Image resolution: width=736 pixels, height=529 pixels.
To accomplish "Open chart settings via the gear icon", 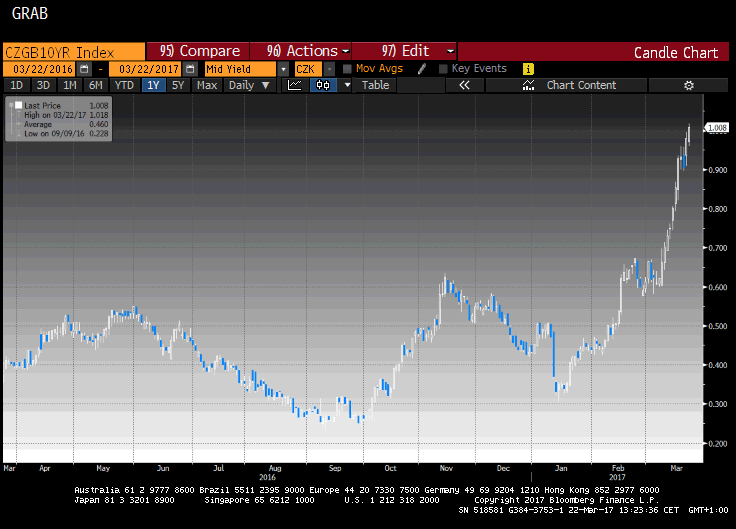I will coord(689,85).
